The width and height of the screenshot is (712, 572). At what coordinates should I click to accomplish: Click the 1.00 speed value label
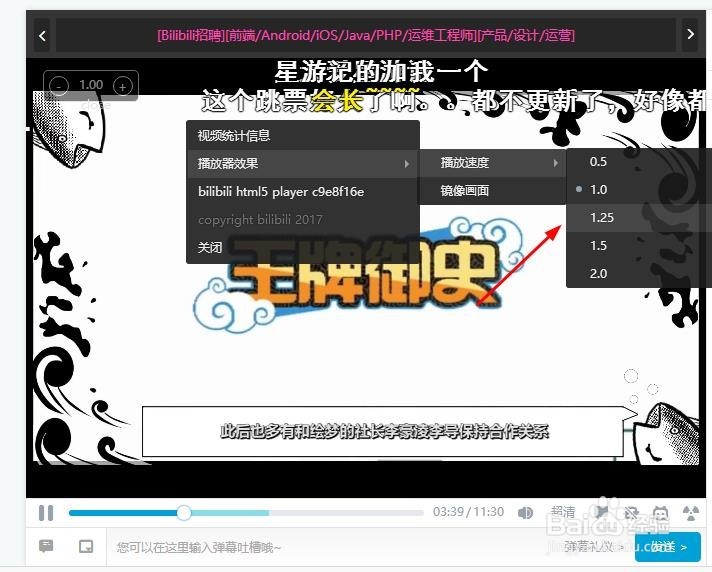coord(91,85)
